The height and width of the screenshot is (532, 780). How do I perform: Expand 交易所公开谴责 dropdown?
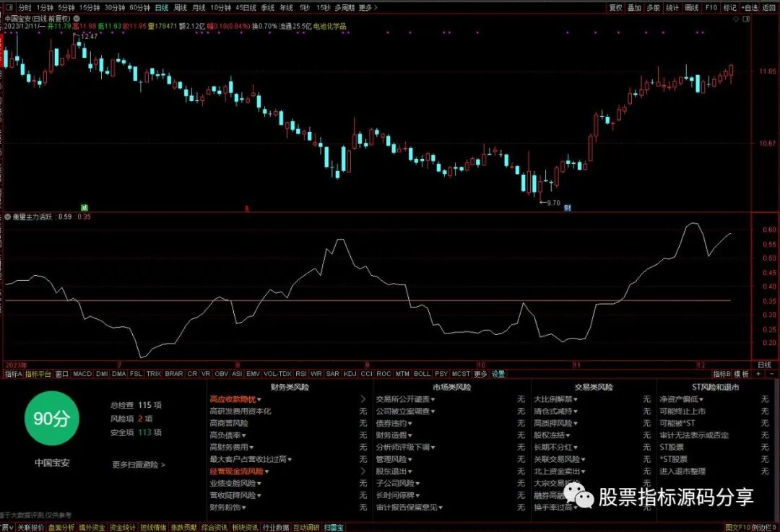tap(433, 400)
